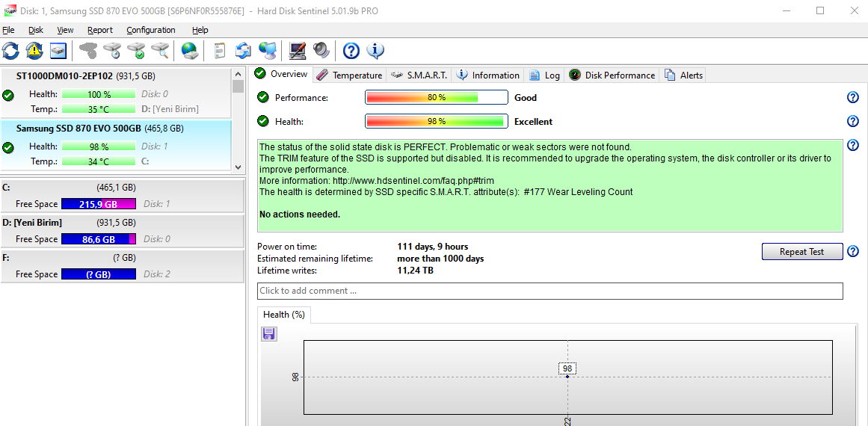
Task: Switch to the Alerts tab
Action: (683, 75)
